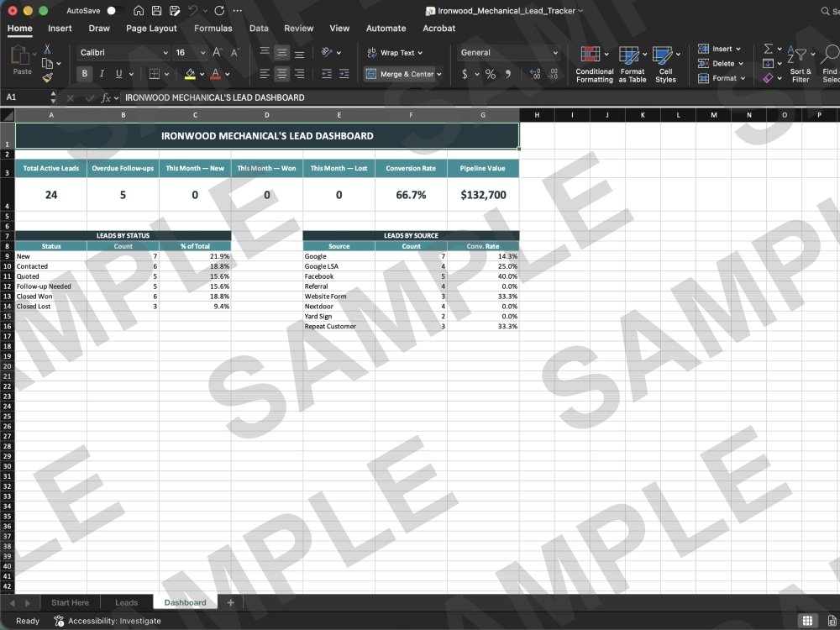This screenshot has height=630, width=840.
Task: Click the Home icon in title bar
Action: coord(139,11)
